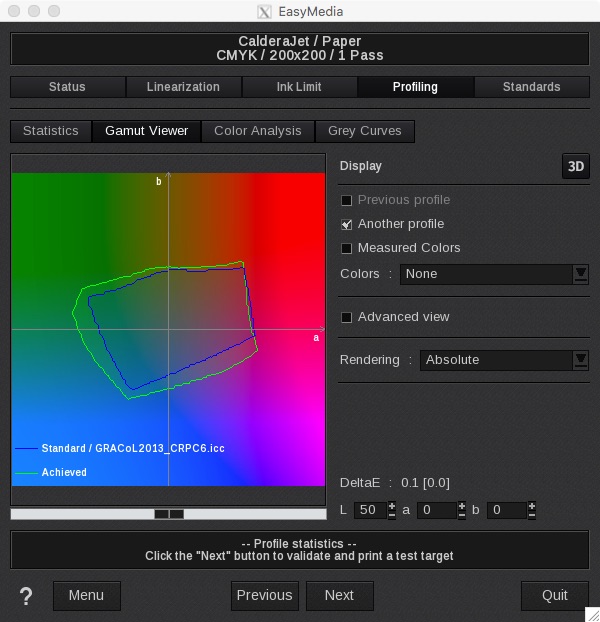The height and width of the screenshot is (622, 600).
Task: Open the Ink Limit tab
Action: point(299,87)
